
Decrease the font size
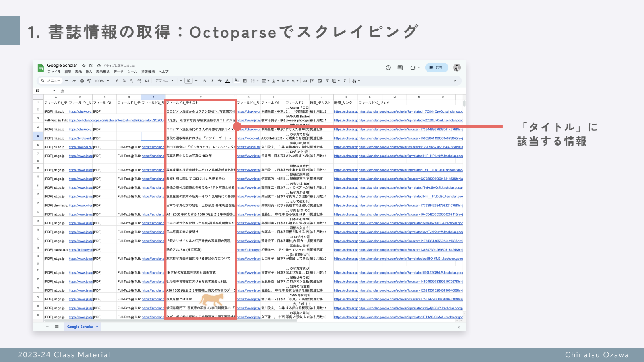coord(181,81)
